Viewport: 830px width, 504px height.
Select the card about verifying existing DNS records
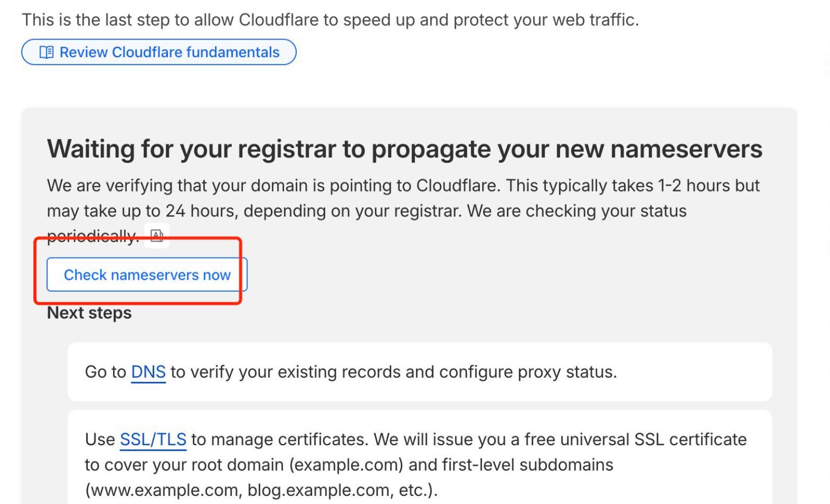420,372
